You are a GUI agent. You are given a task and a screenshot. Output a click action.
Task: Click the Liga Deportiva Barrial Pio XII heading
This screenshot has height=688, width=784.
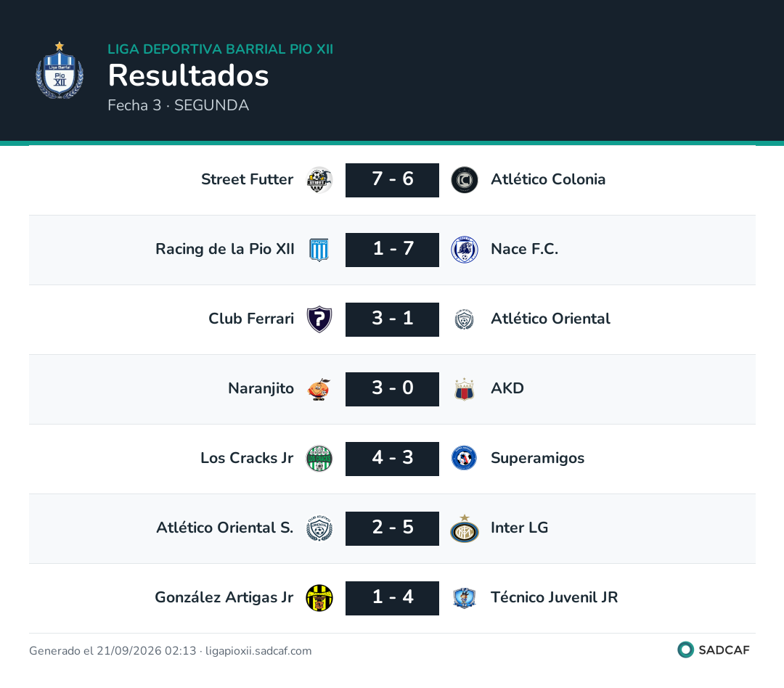(x=221, y=49)
